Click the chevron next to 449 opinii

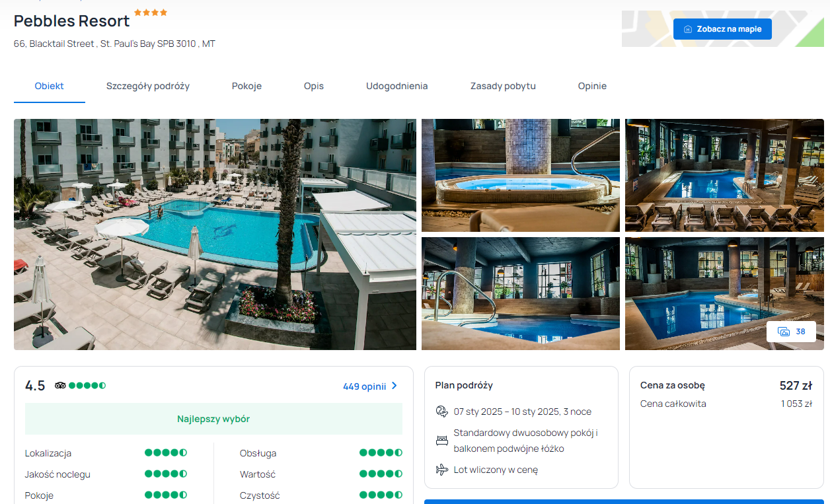point(395,386)
